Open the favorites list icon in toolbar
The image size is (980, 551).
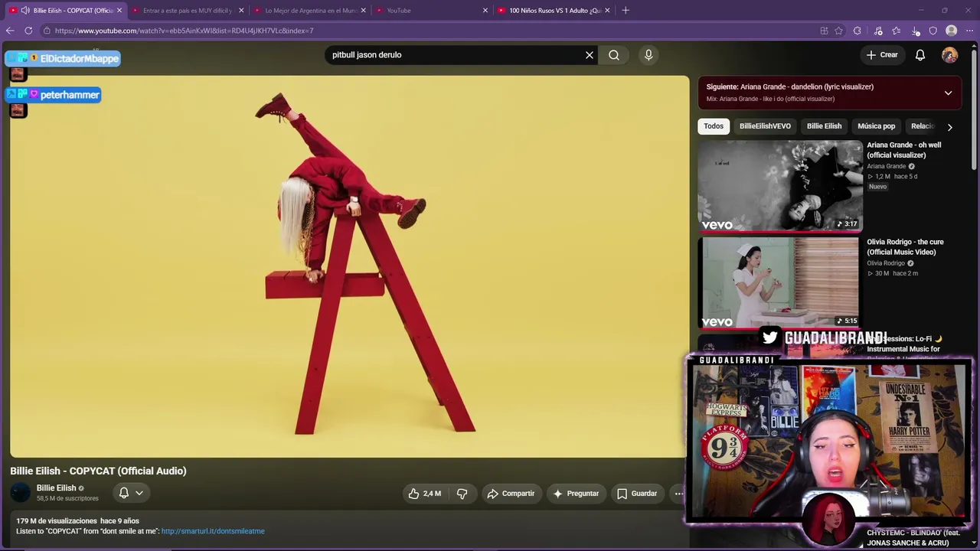pyautogui.click(x=896, y=31)
